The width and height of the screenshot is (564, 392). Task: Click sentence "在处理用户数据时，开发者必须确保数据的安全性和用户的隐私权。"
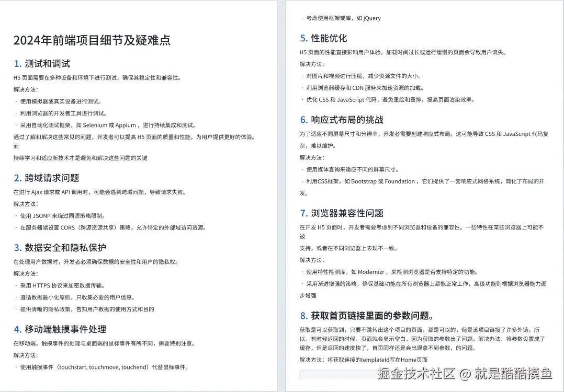click(96, 261)
